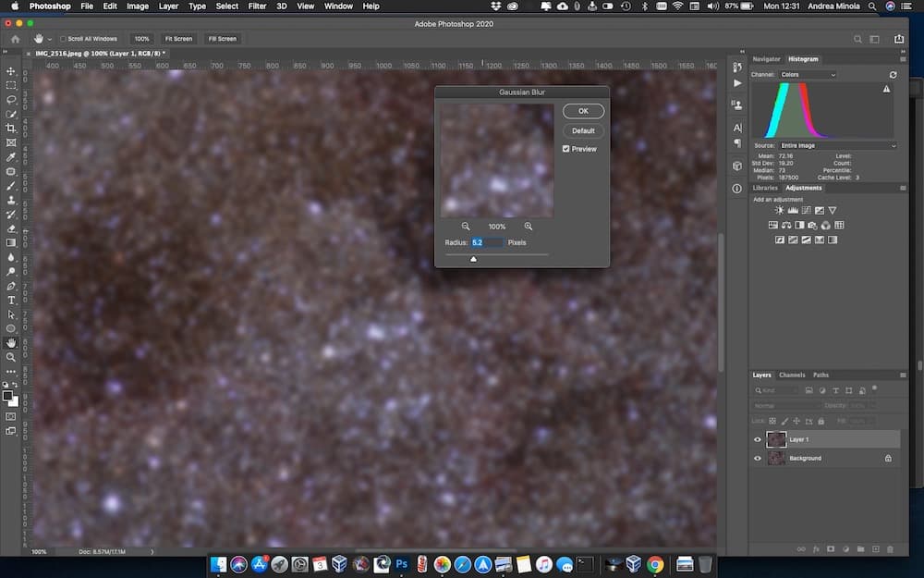Switch to the Channels tab

[x=792, y=375]
